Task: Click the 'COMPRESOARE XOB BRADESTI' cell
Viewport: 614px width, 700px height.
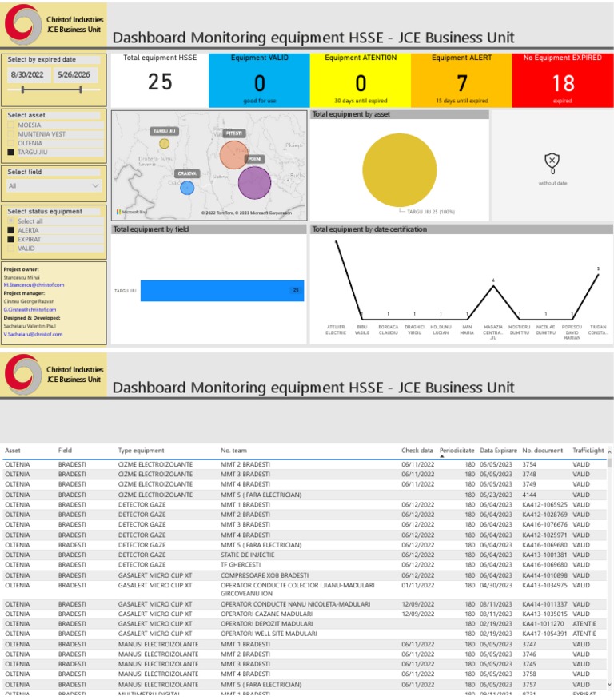Action: coord(265,575)
